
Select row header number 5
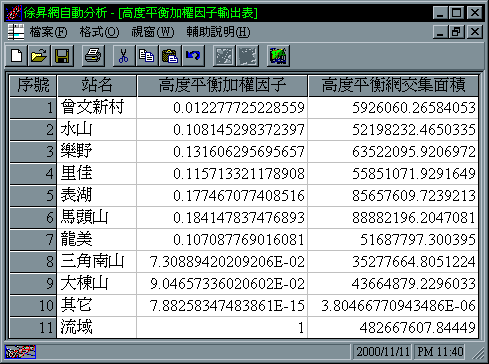point(33,196)
